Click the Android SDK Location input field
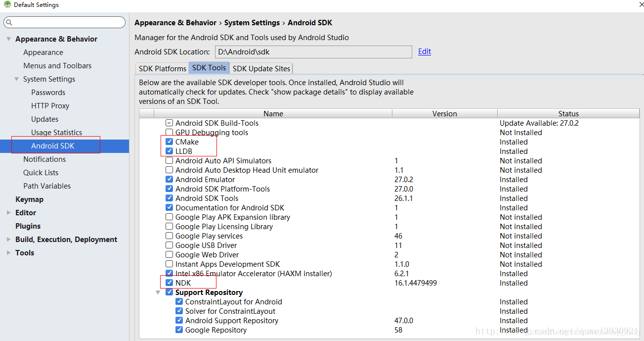The height and width of the screenshot is (341, 644). [313, 51]
